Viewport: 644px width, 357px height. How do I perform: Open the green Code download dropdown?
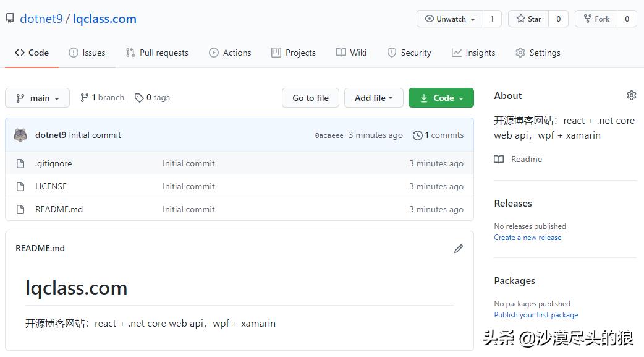(x=441, y=98)
